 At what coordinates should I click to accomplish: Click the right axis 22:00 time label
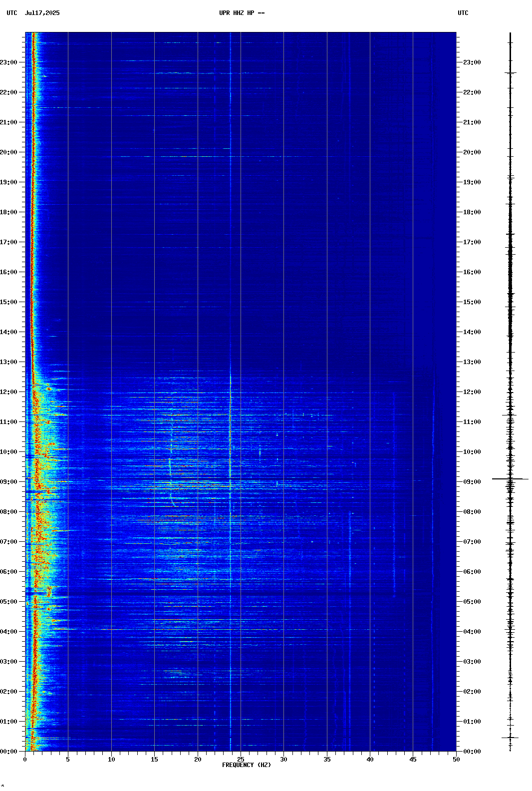[472, 92]
